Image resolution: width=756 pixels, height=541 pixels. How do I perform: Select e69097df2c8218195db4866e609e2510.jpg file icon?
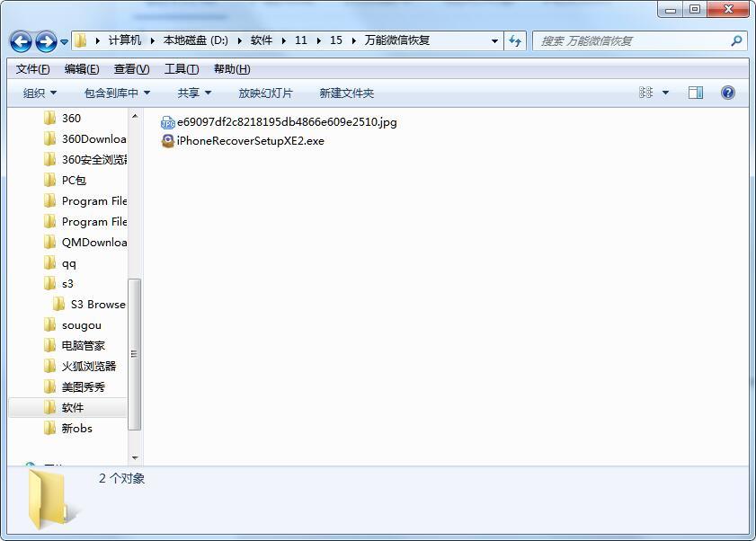coord(168,122)
